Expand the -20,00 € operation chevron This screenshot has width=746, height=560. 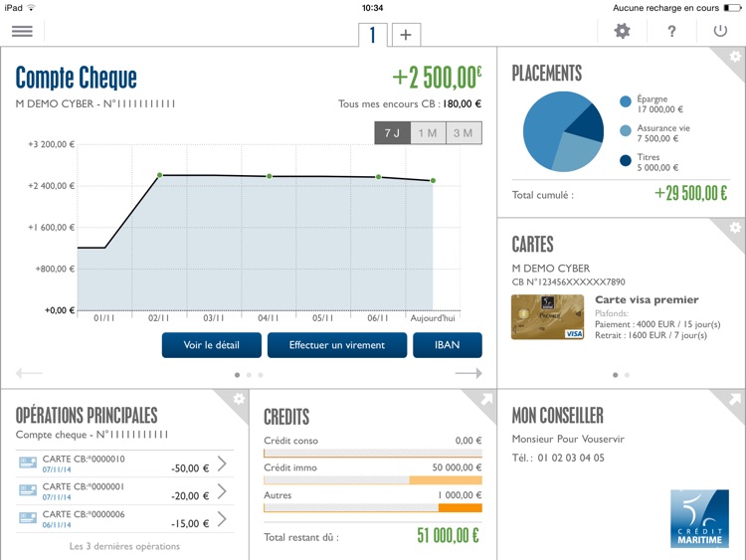coord(222,491)
